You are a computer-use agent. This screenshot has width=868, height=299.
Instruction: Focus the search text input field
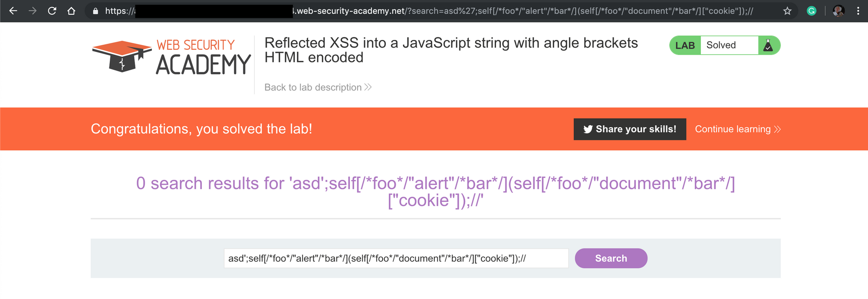pyautogui.click(x=396, y=258)
